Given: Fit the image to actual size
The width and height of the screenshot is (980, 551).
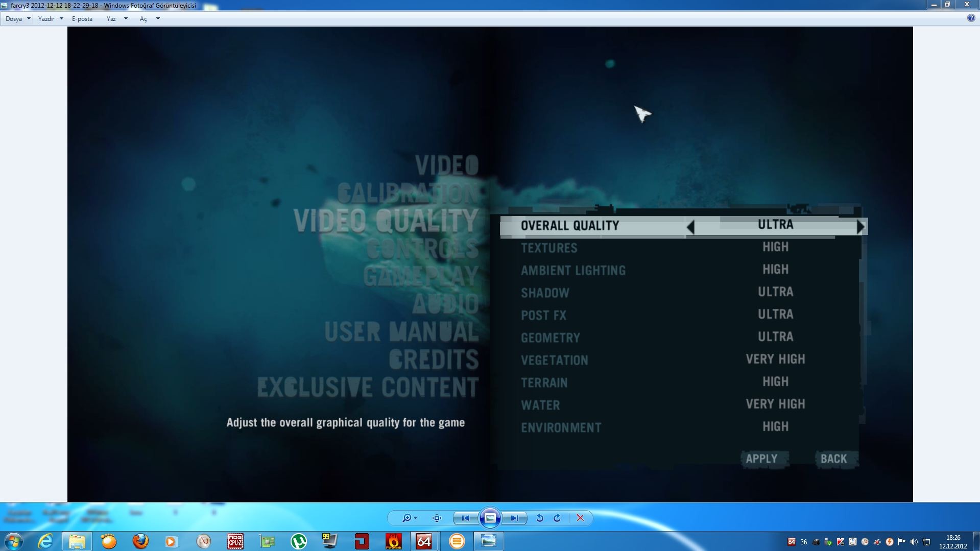Looking at the screenshot, I should (x=437, y=518).
